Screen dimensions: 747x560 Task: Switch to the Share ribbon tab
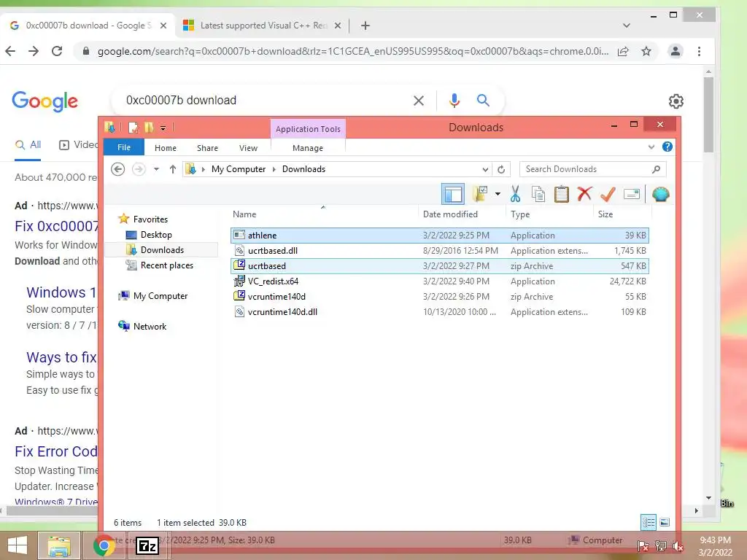point(207,148)
